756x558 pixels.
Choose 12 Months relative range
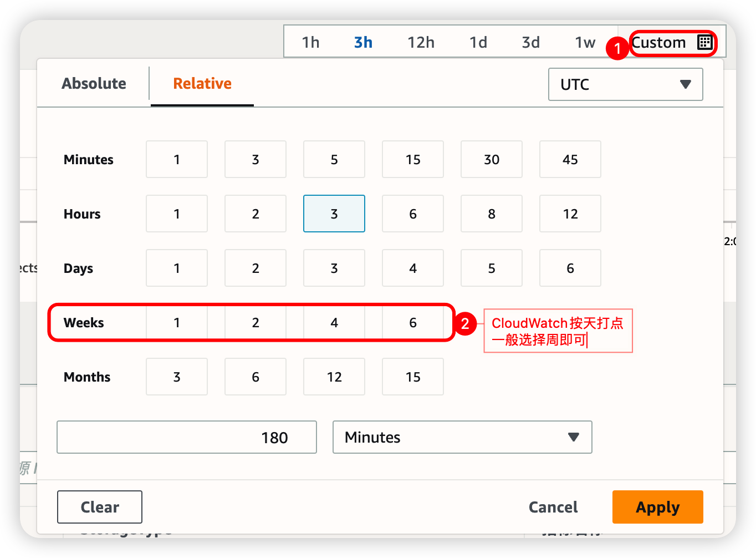point(334,377)
